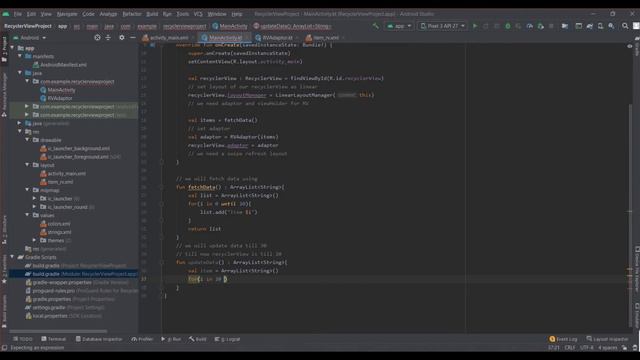The width and height of the screenshot is (640, 360).
Task: Click the Device File search icon near magnifier
Action: coord(611,26)
